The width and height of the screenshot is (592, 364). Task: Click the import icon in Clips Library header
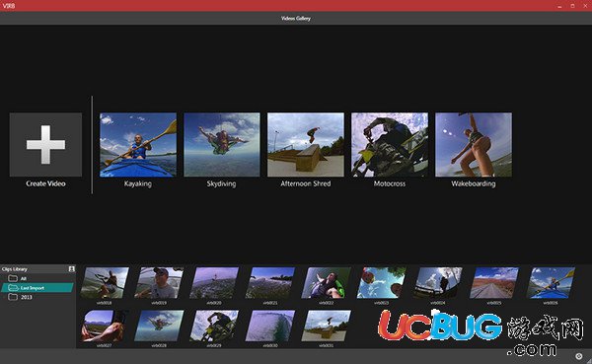71,269
